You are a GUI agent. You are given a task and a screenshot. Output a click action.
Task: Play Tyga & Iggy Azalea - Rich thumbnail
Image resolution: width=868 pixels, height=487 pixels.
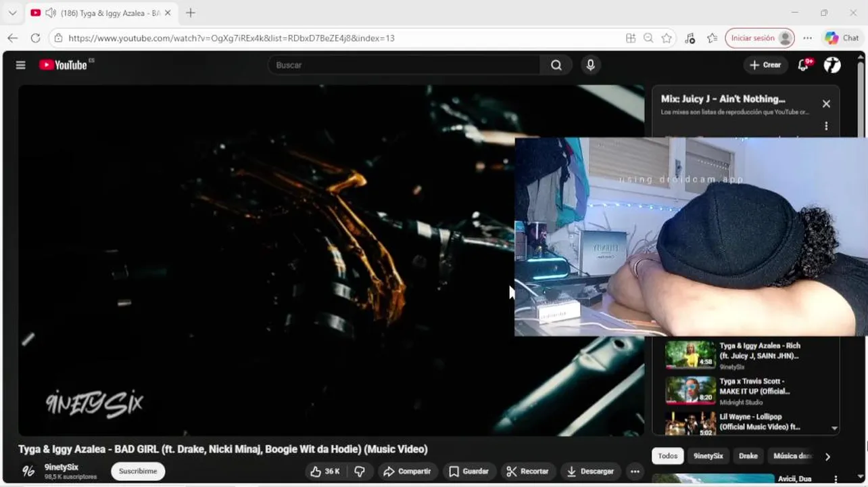pyautogui.click(x=690, y=354)
